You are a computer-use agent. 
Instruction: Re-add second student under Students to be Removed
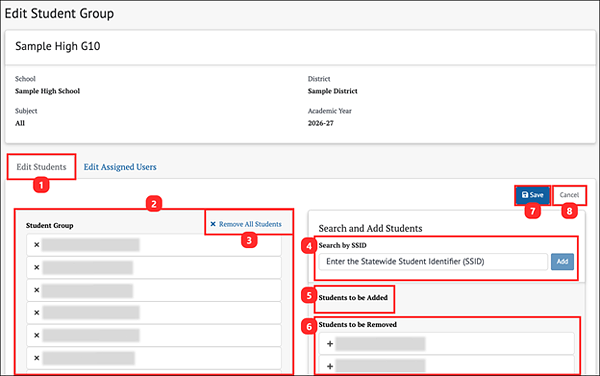pyautogui.click(x=330, y=366)
